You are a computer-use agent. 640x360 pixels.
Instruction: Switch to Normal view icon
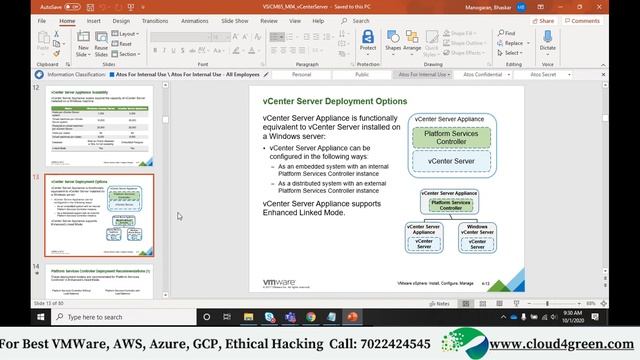pos(466,304)
